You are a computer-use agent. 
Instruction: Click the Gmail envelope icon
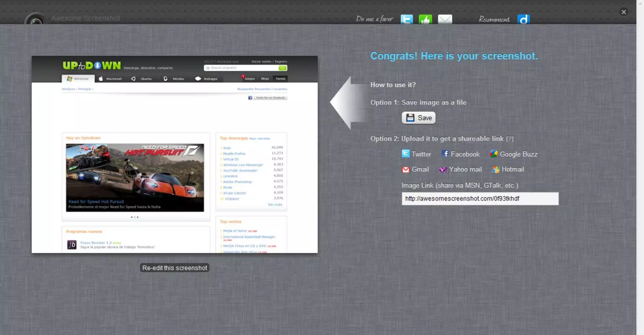tap(405, 170)
